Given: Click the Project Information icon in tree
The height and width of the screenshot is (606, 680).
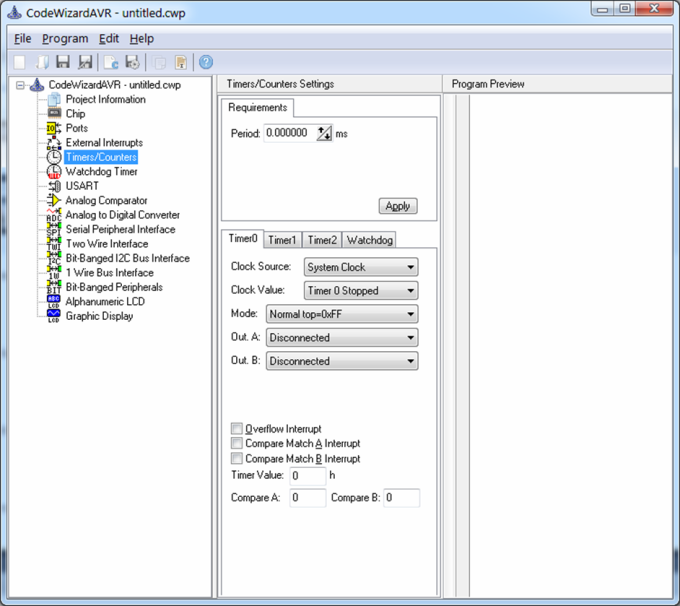Looking at the screenshot, I should [x=54, y=99].
